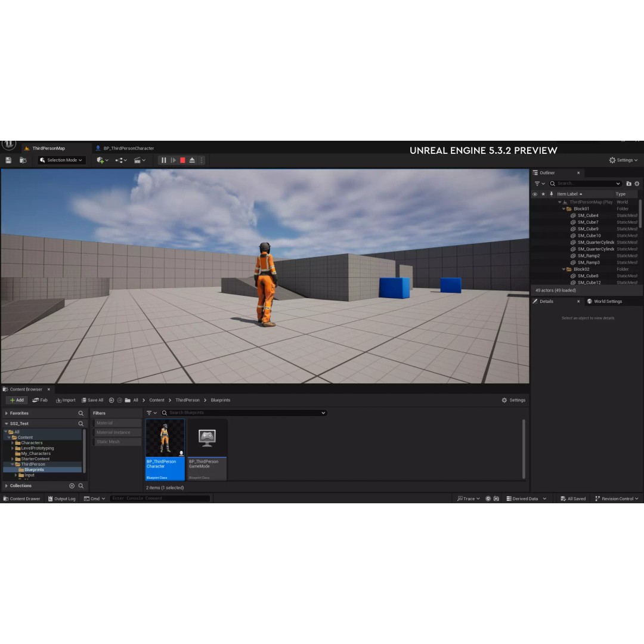644x644 pixels.
Task: Close the Details panel
Action: coord(578,302)
